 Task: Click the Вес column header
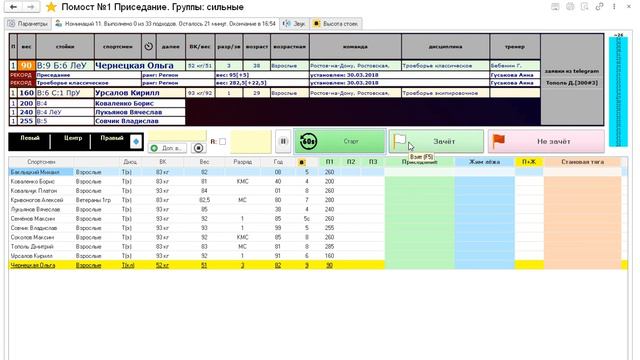pos(204,162)
